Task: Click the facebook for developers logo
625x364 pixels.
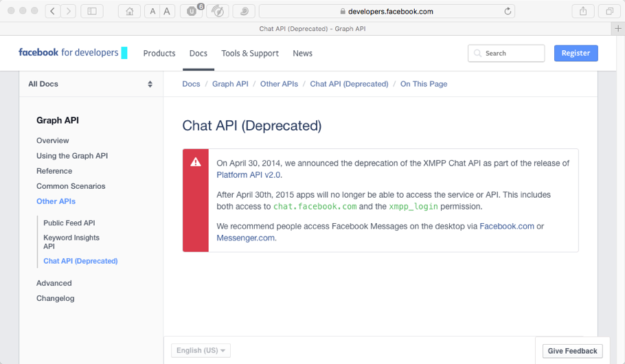Action: click(x=73, y=53)
